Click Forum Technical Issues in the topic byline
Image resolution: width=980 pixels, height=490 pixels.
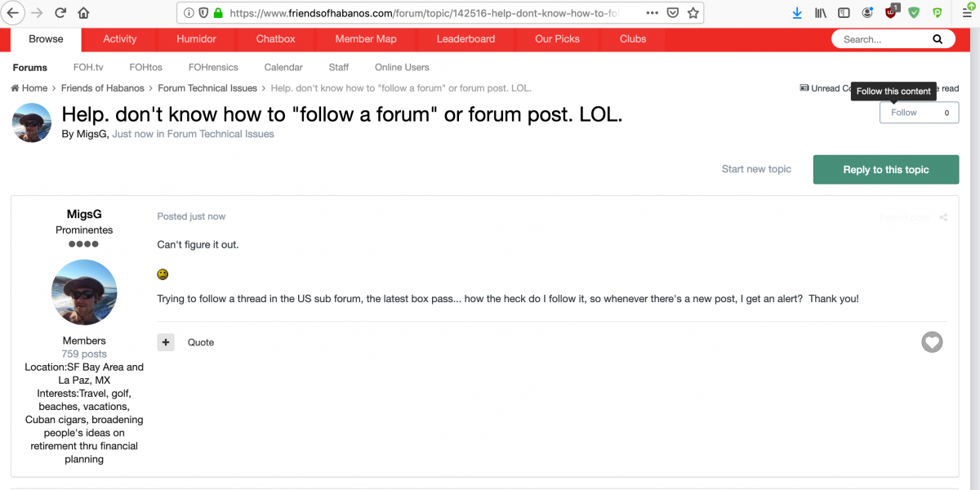click(220, 134)
